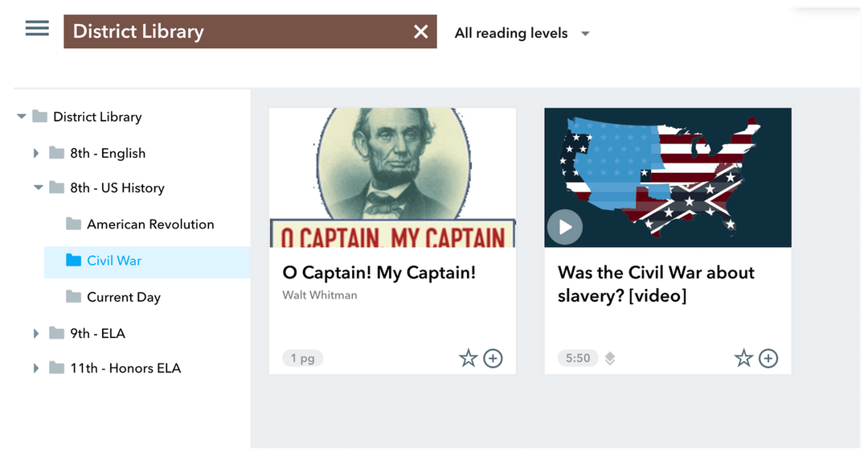
Task: Play the Civil War slavery video
Action: 565,227
